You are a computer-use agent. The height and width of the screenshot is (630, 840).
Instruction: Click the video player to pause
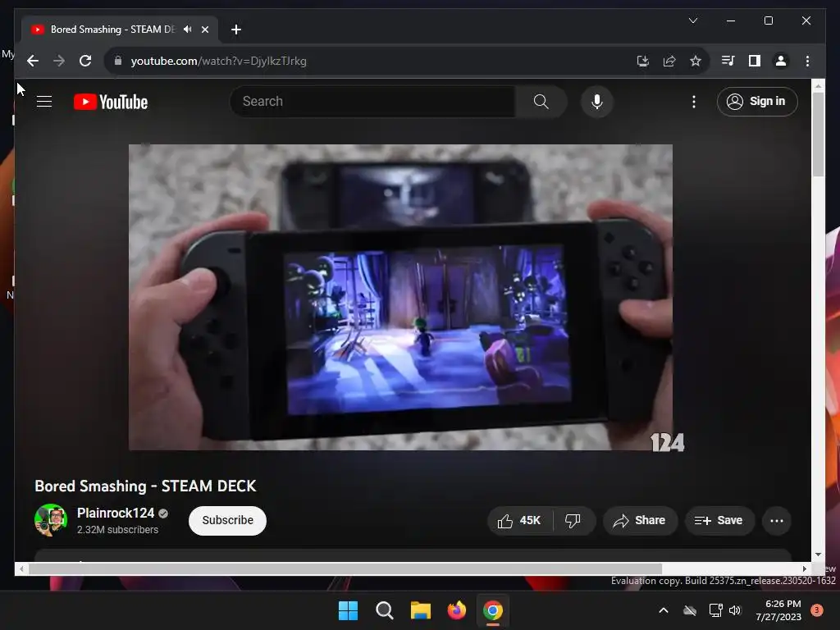tap(400, 297)
